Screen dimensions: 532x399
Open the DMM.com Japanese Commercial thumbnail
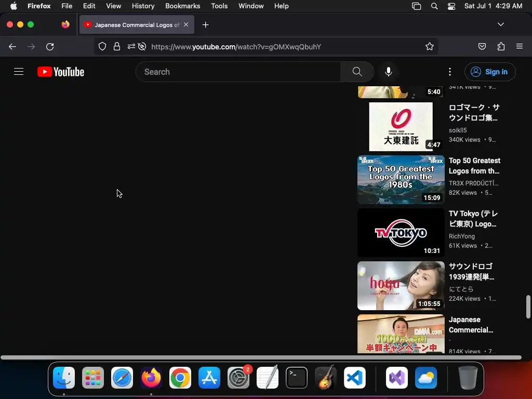click(x=401, y=334)
